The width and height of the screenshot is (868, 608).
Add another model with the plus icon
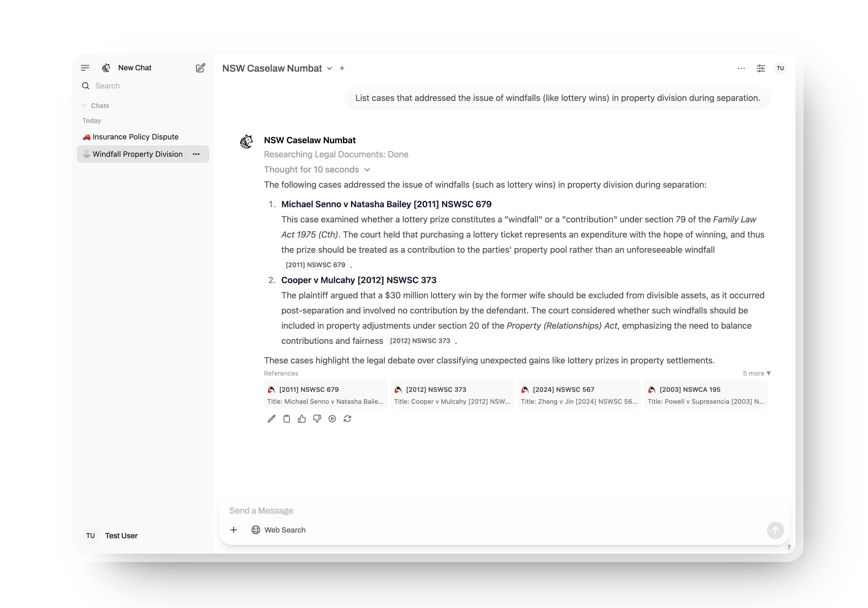tap(342, 68)
